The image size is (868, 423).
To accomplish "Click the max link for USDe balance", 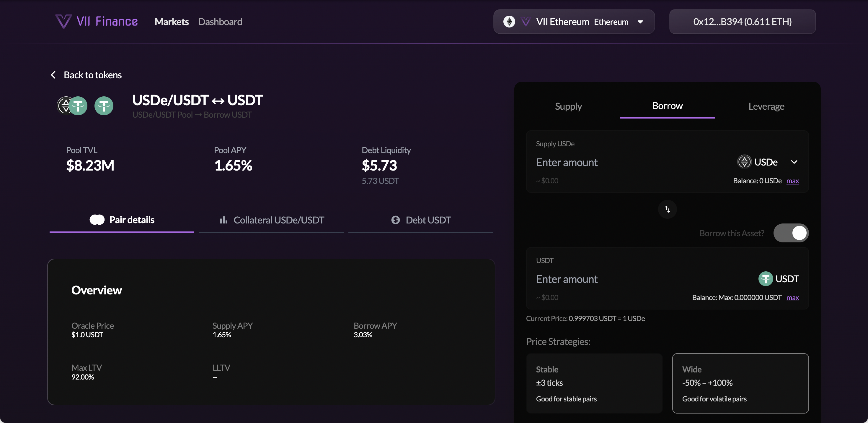I will [x=792, y=181].
